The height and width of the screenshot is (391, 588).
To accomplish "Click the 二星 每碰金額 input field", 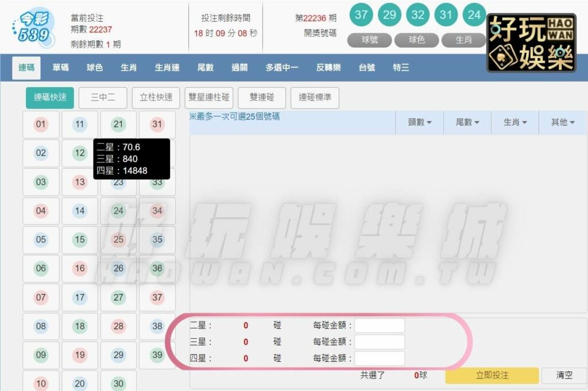I will pos(380,325).
